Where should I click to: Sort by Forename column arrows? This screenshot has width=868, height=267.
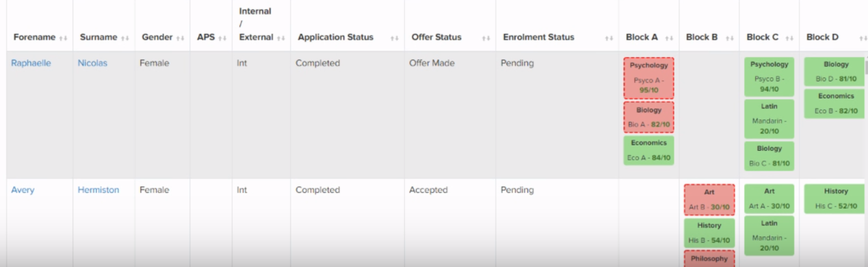[x=63, y=38]
